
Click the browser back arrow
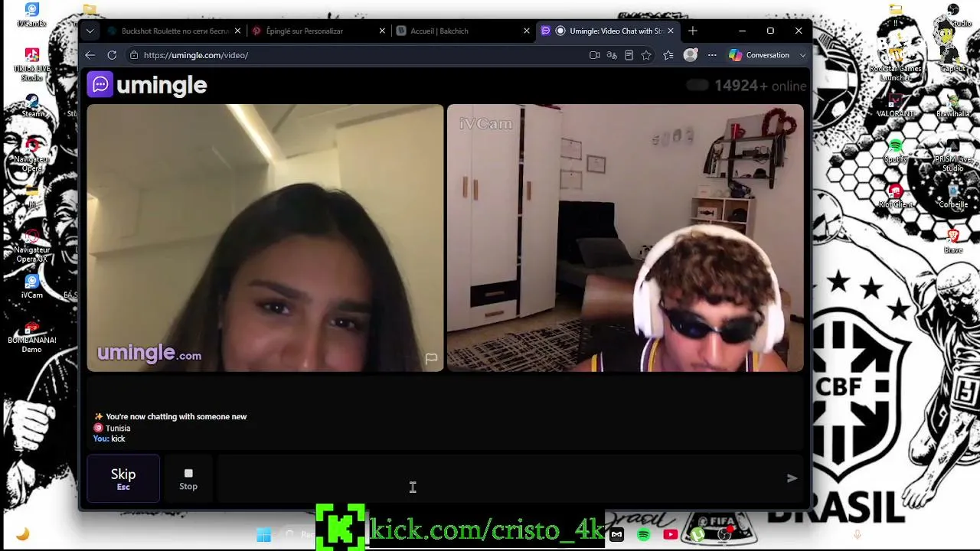(x=90, y=55)
